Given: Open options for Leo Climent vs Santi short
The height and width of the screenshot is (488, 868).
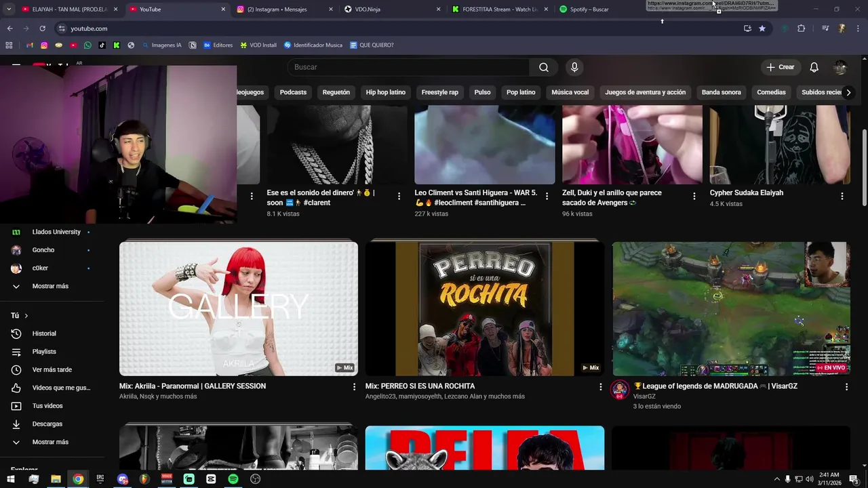Looking at the screenshot, I should 546,196.
